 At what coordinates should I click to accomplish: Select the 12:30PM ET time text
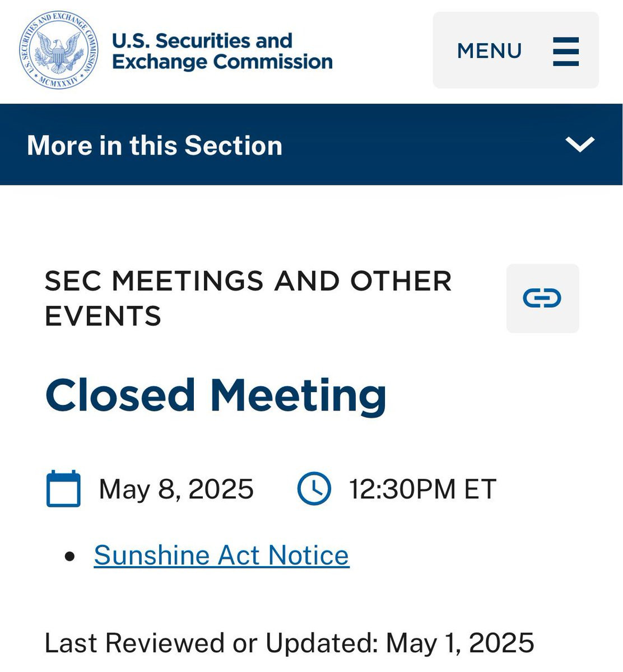(422, 489)
